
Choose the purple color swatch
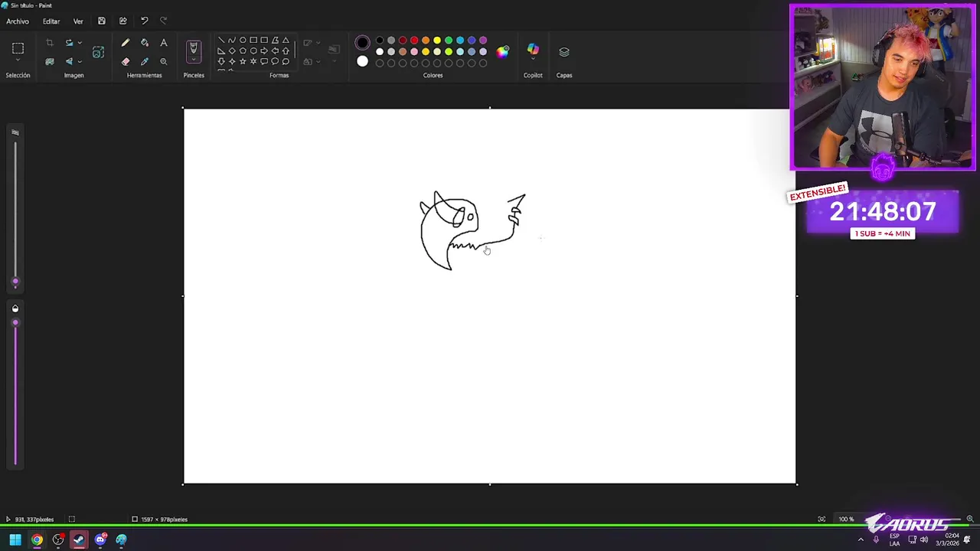[x=483, y=41]
